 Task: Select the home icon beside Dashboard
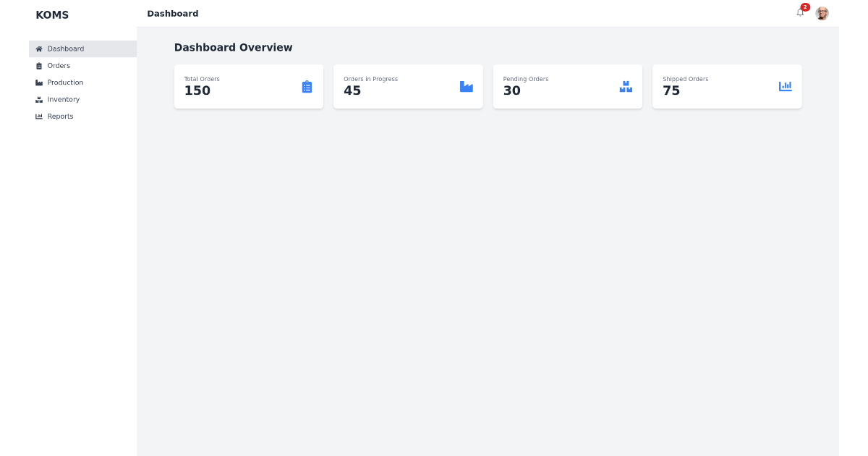pyautogui.click(x=38, y=48)
